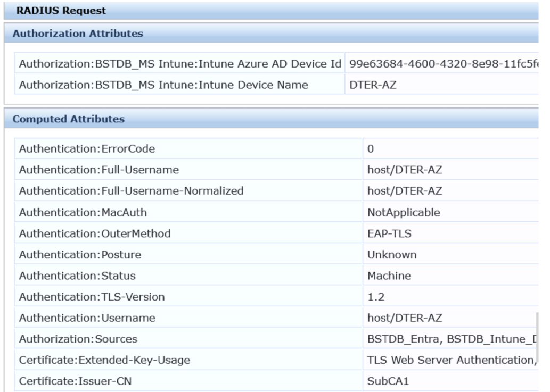Click the TLS-Version 1.2 value
The width and height of the screenshot is (550, 392).
376,297
